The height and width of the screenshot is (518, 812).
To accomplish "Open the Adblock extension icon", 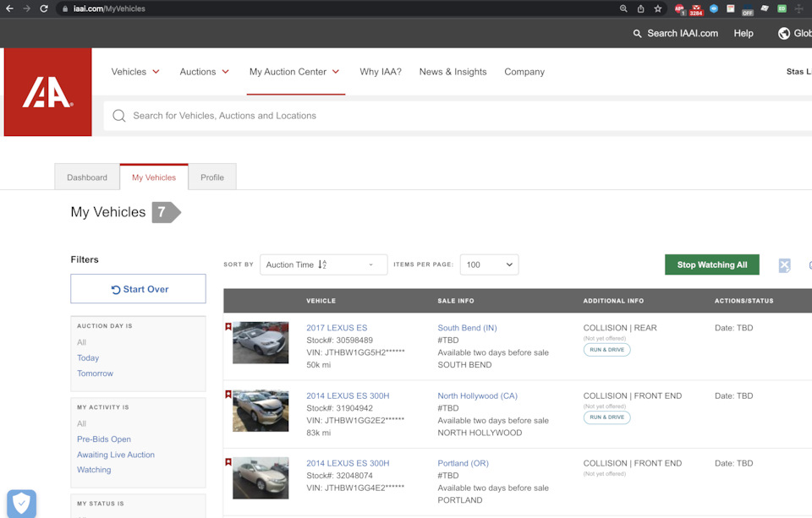I will 679,8.
